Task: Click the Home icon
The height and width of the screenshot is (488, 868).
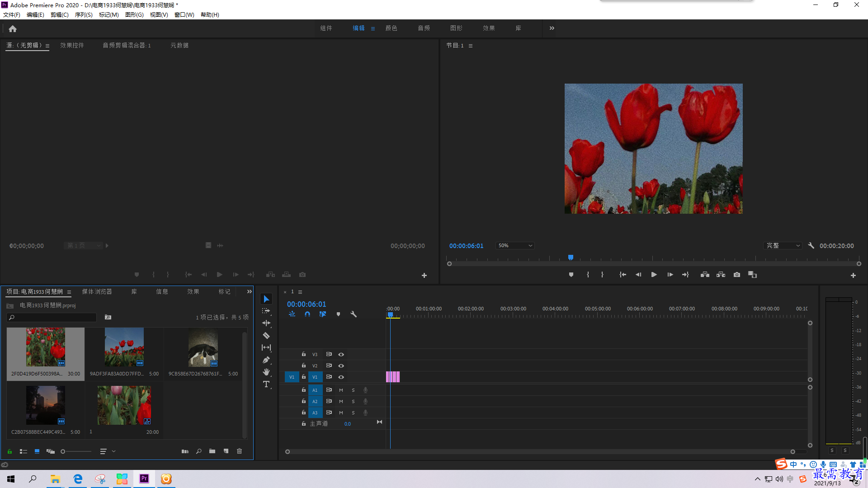Action: point(13,29)
